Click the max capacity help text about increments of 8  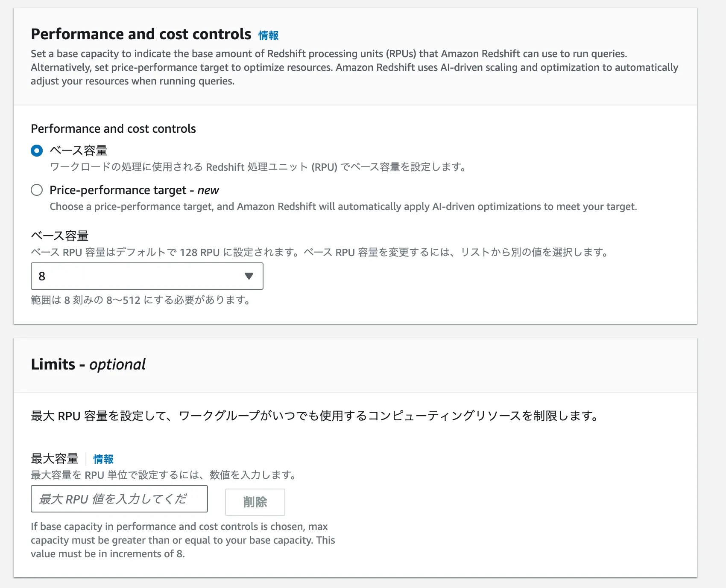coord(182,540)
